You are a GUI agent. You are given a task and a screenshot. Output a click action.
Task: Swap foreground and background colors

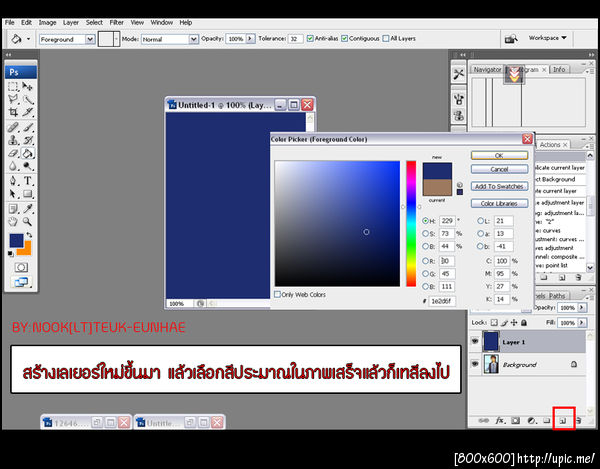[29, 235]
